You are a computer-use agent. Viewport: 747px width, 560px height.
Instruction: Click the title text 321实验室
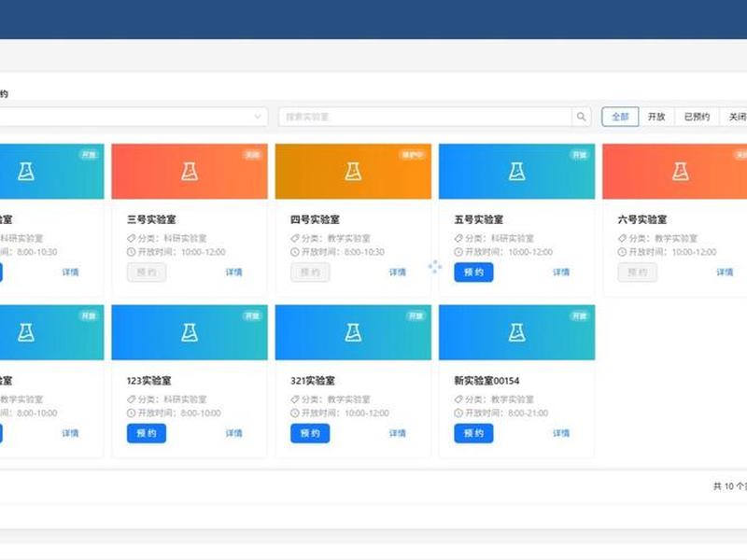[313, 381]
